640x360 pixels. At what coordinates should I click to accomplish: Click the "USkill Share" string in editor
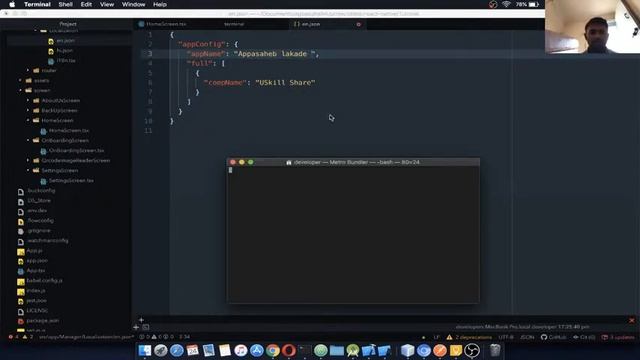point(285,82)
